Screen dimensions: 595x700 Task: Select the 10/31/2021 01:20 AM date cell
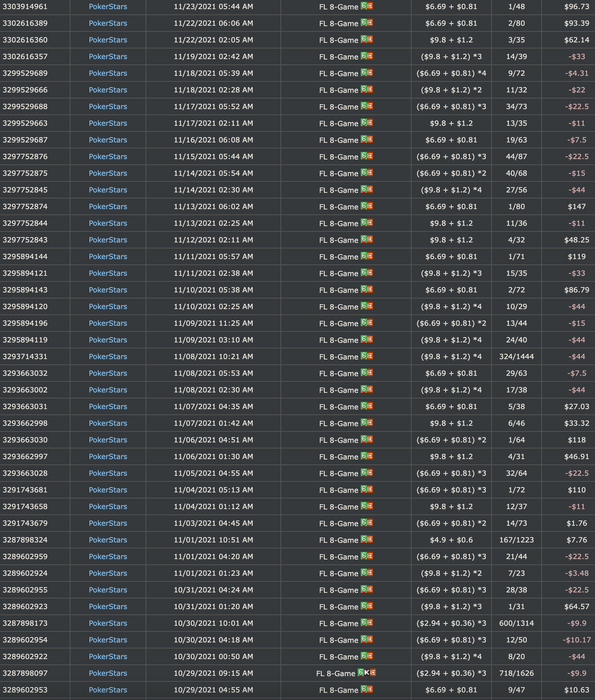213,607
